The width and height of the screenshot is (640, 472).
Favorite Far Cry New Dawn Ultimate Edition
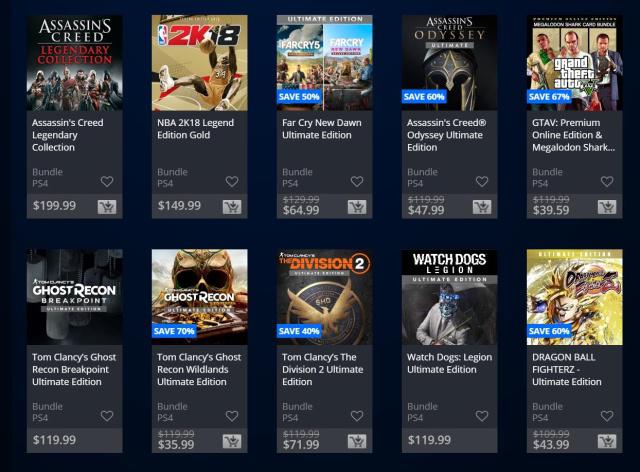357,181
